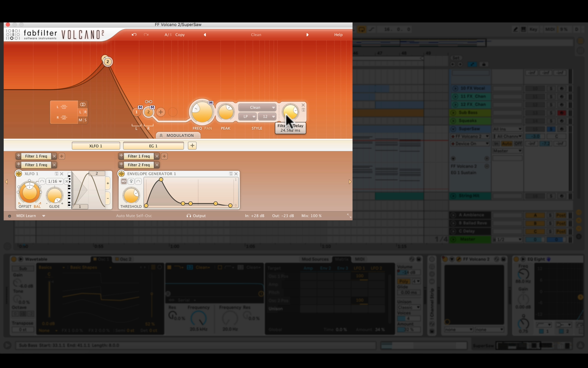Image resolution: width=588 pixels, height=368 pixels.
Task: Click the XLFO step remove minus button
Action: click(x=108, y=198)
